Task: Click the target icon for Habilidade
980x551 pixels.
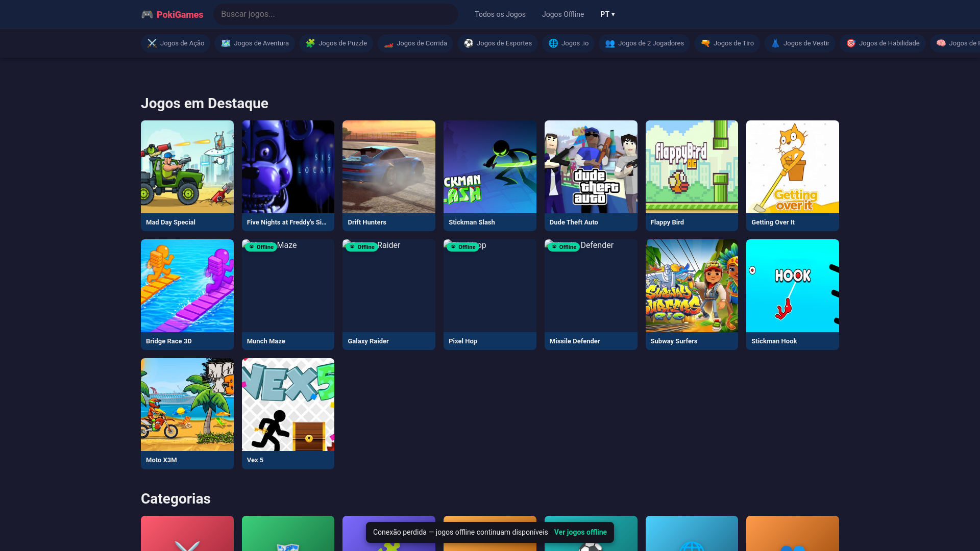Action: pos(851,43)
